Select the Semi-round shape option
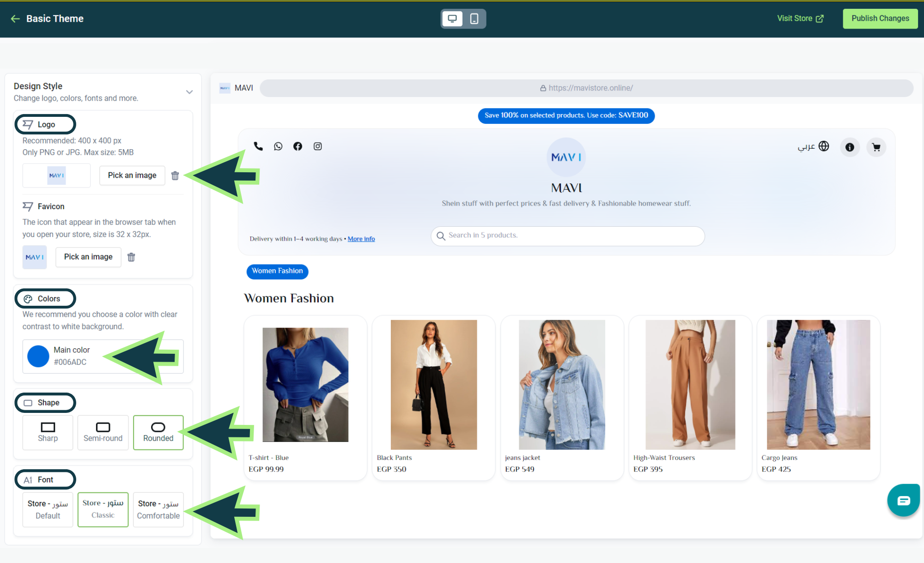 103,432
